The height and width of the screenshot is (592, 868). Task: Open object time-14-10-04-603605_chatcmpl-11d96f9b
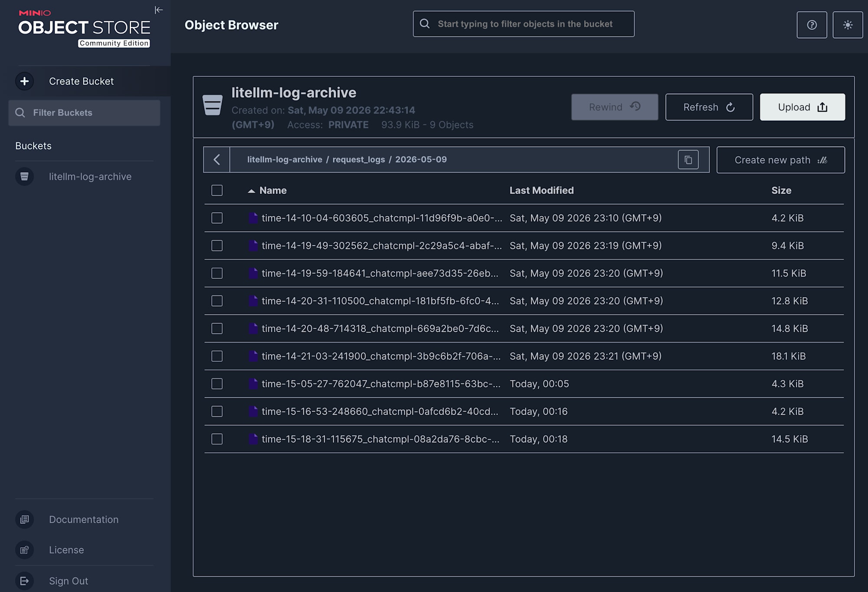382,218
